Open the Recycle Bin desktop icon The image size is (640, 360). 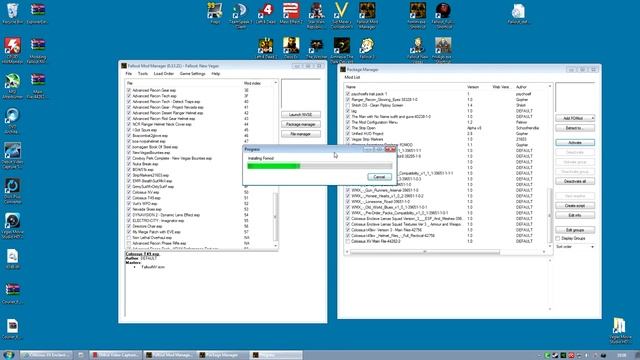point(13,13)
